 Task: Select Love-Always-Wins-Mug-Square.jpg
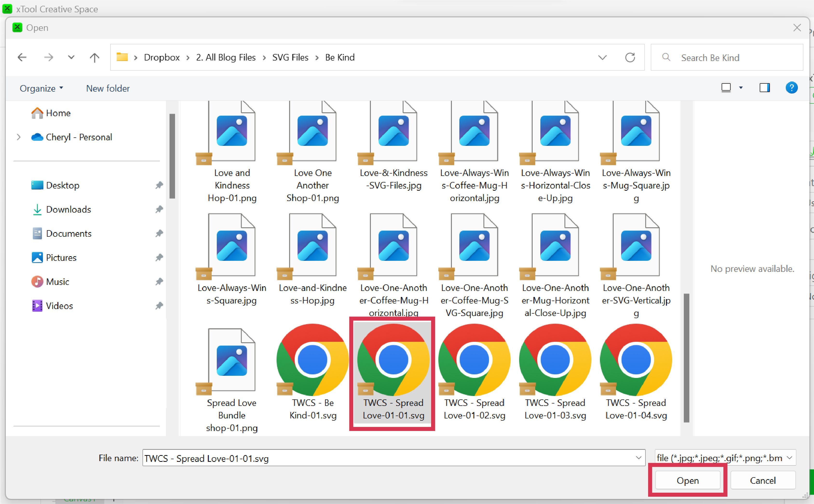pos(636,152)
